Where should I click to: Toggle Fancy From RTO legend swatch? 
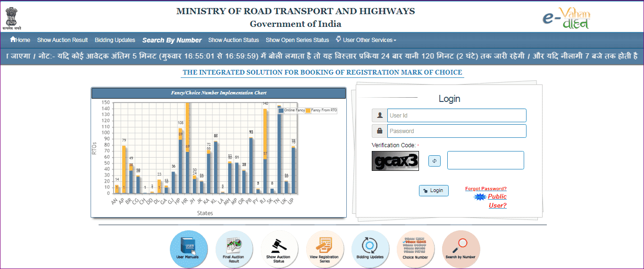(x=308, y=110)
